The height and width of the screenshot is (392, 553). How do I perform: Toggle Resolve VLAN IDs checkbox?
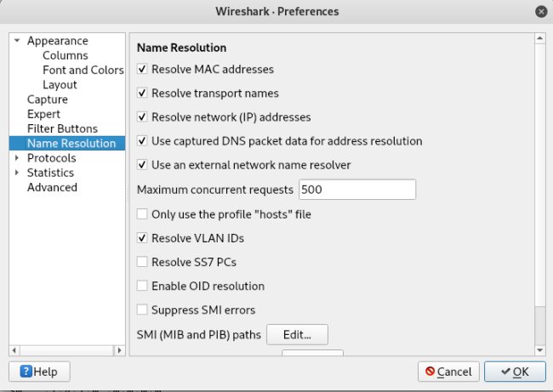point(143,238)
